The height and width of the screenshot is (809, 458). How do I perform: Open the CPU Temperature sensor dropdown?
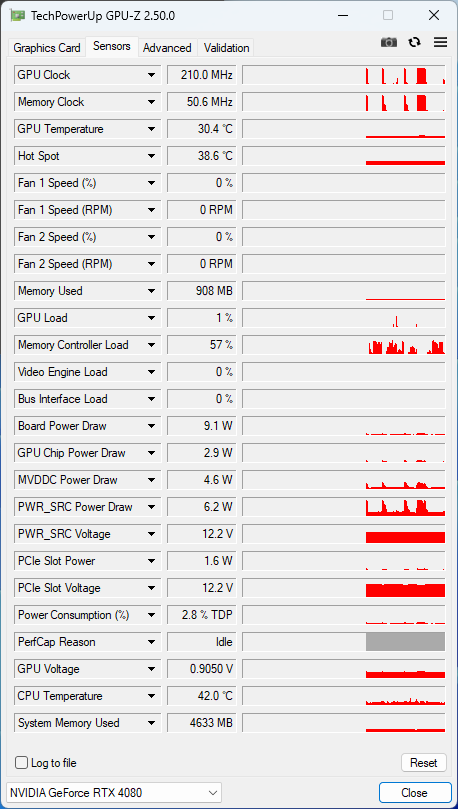tap(151, 696)
